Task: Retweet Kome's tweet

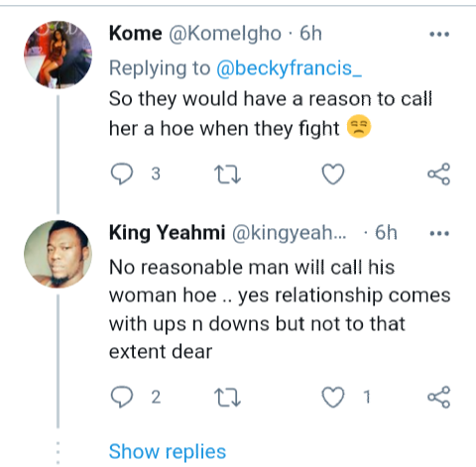Action: pyautogui.click(x=227, y=175)
